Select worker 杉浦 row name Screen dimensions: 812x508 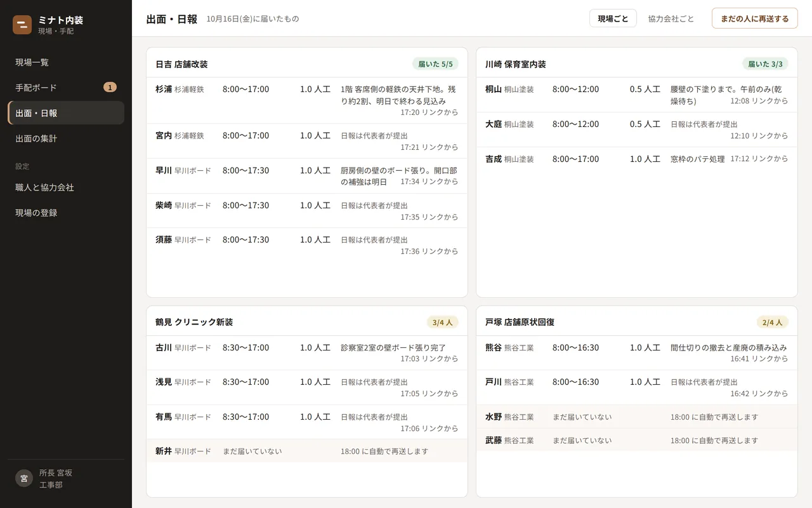[164, 89]
